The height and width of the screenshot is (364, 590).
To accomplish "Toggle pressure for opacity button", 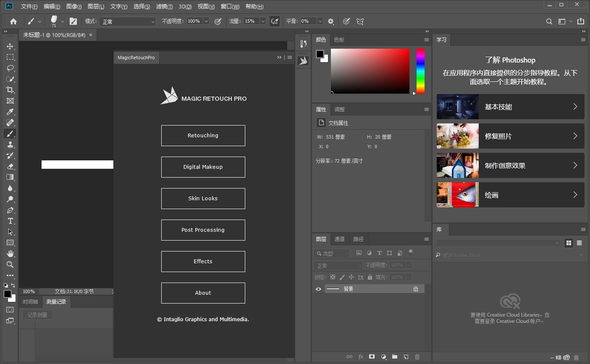I will [x=218, y=21].
